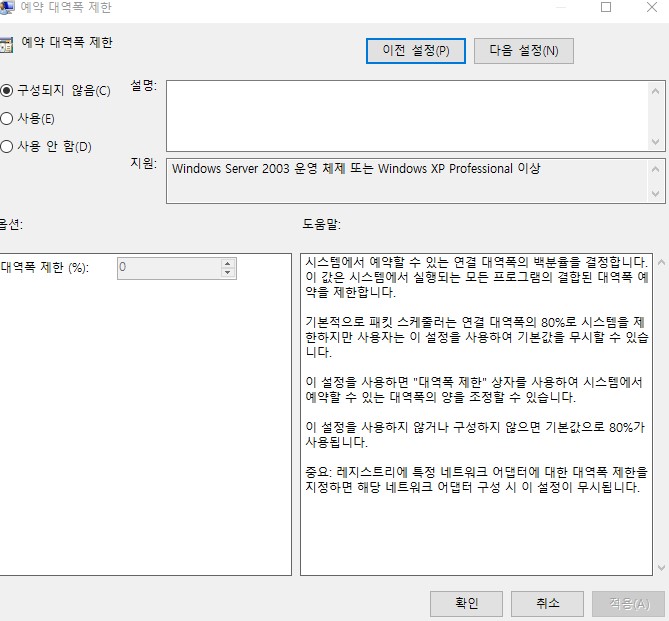
Task: Select the 구성되지 않음(C) radio button
Action: coord(7,91)
